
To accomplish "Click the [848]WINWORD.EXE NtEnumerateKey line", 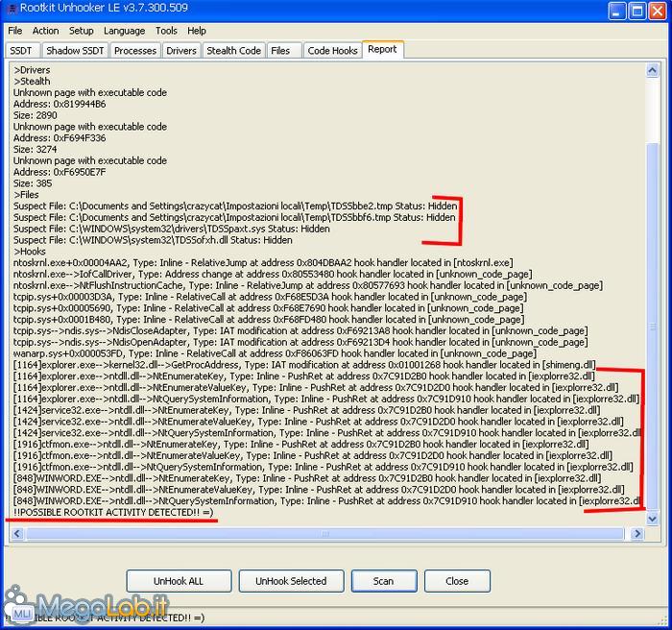I will [307, 477].
